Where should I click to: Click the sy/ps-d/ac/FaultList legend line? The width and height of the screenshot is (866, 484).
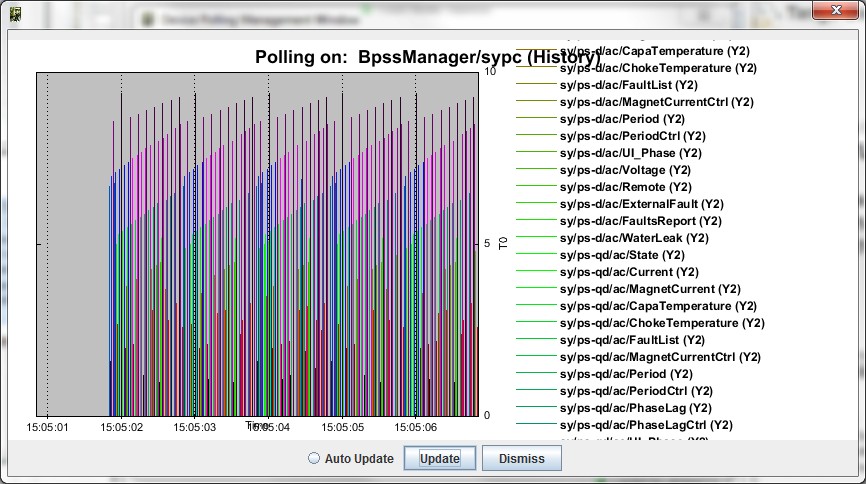point(536,84)
